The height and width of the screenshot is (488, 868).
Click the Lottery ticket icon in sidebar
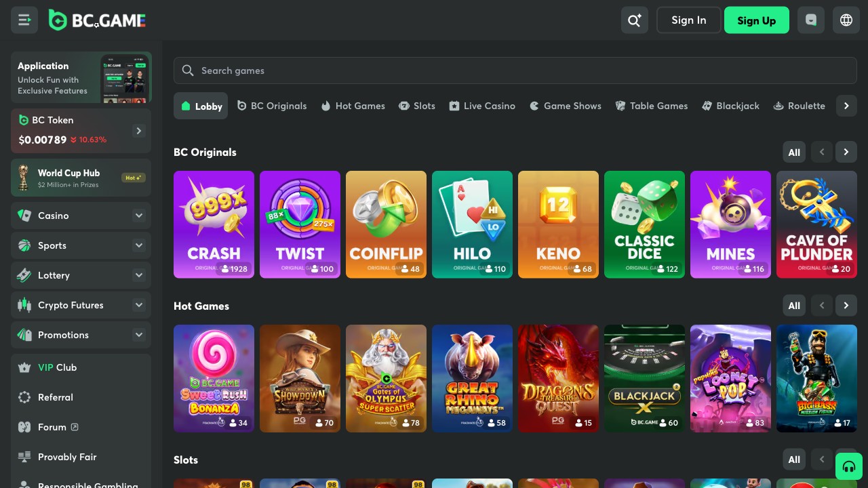[x=24, y=275]
